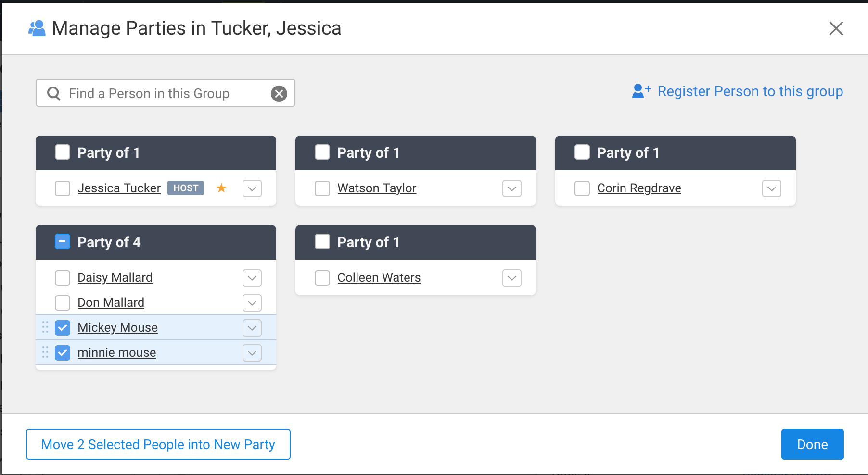
Task: Click the magnifier icon in search box
Action: coord(54,93)
